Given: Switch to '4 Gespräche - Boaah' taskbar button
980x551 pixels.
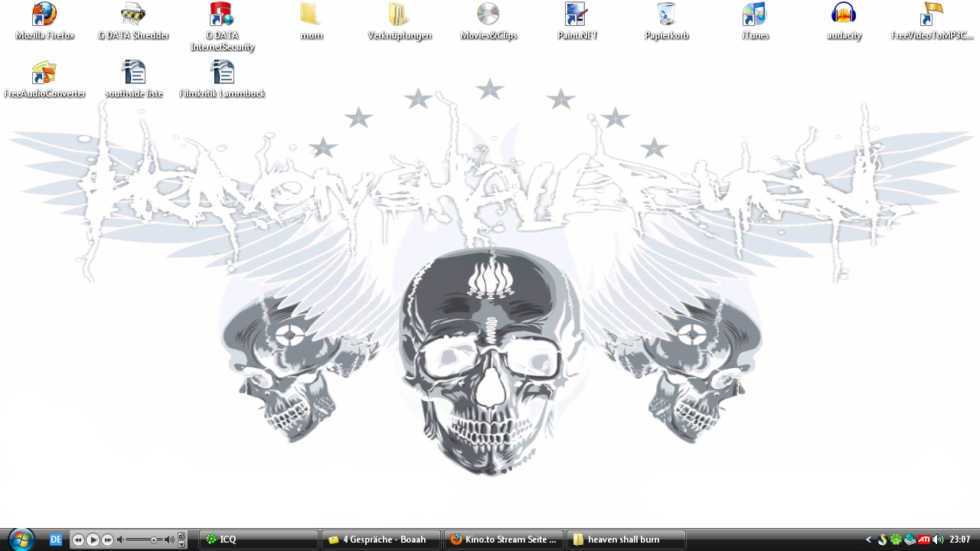Looking at the screenshot, I should click(381, 540).
